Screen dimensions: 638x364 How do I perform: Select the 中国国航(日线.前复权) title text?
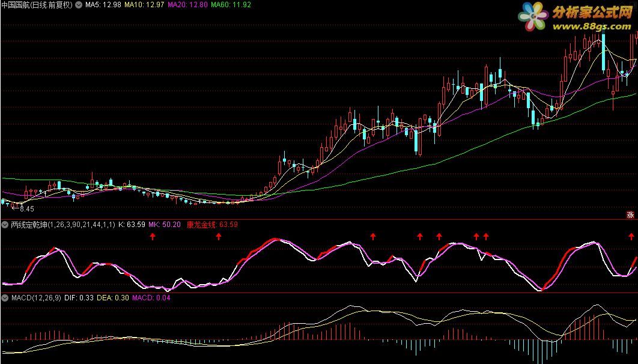(37, 5)
